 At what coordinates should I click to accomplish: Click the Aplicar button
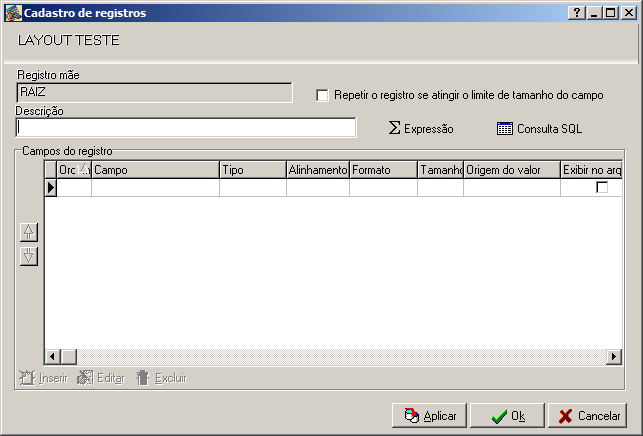(x=430, y=416)
